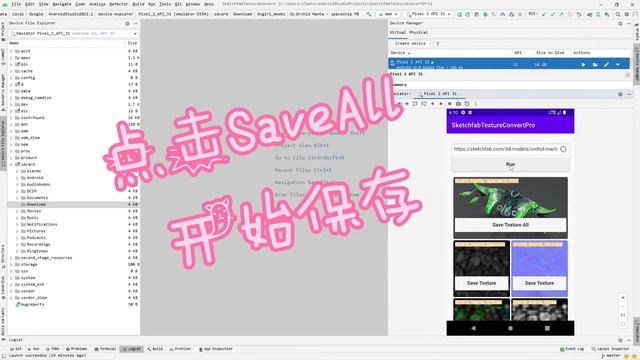This screenshot has height=360, width=640.
Task: Sort by Device column header
Action: tap(400, 53)
